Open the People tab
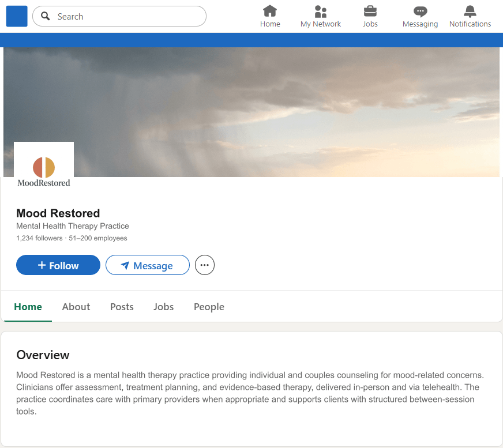The width and height of the screenshot is (503, 448). click(x=209, y=307)
